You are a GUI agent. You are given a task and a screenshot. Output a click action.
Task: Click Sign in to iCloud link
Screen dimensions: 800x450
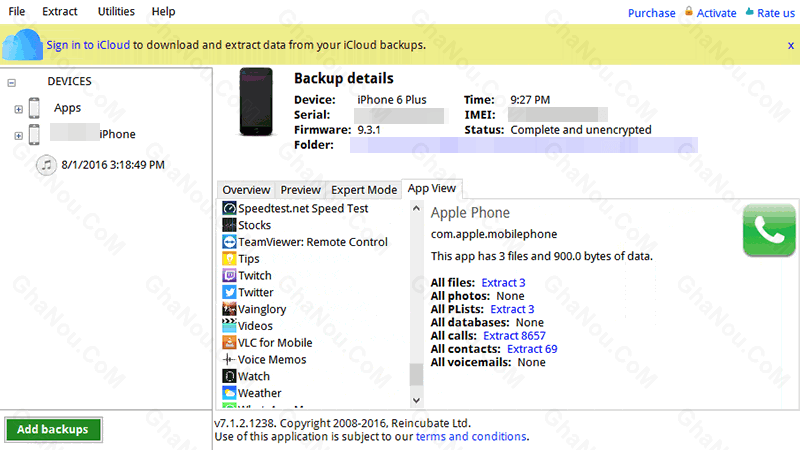[x=88, y=45]
